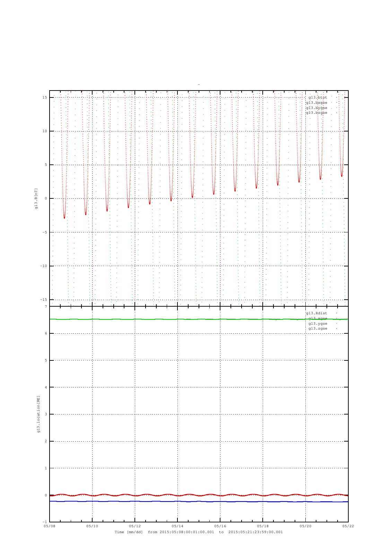This screenshot has height=555, width=392.
Task: Click the 05/22 date tick label
Action: click(348, 526)
